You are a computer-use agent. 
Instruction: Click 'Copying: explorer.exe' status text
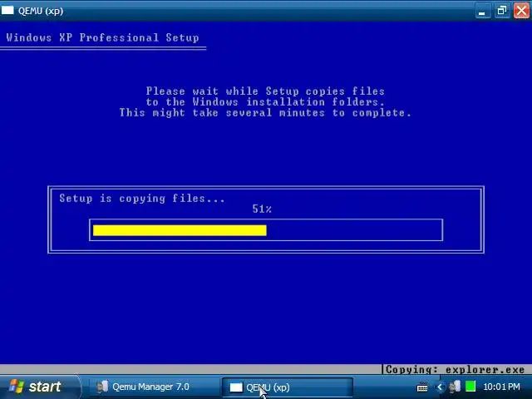pyautogui.click(x=455, y=369)
